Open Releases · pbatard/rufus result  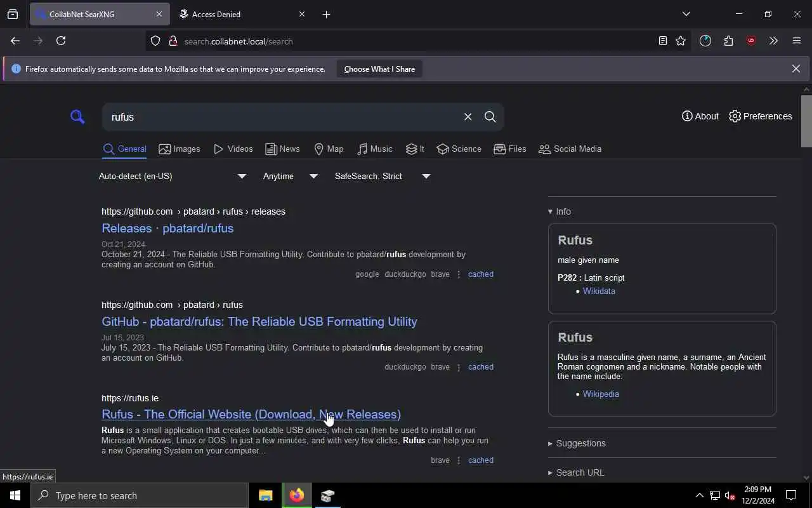click(x=167, y=229)
